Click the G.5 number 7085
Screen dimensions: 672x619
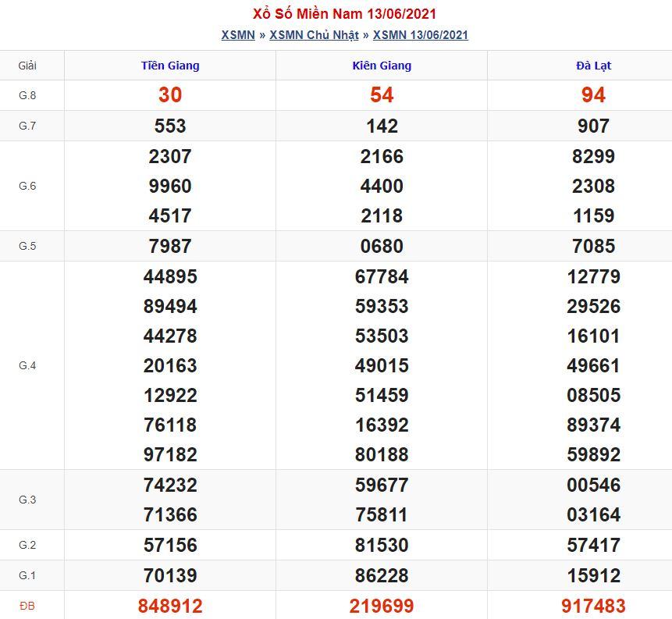point(594,246)
